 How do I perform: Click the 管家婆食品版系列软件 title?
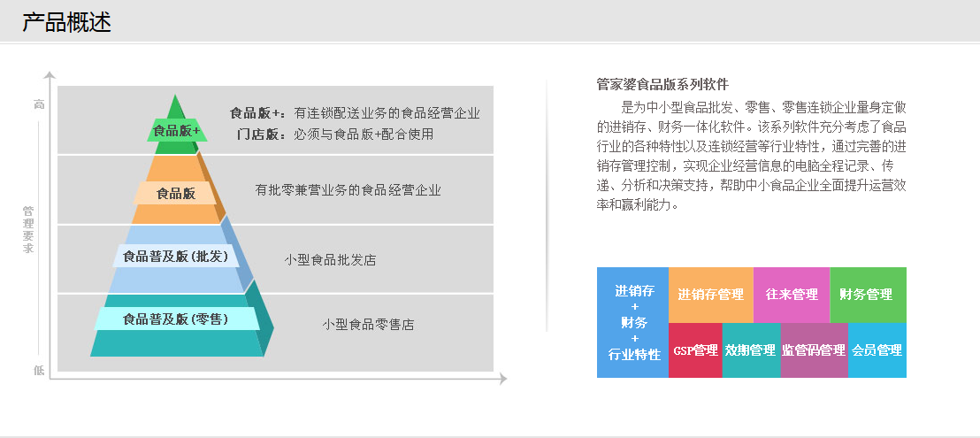[662, 84]
